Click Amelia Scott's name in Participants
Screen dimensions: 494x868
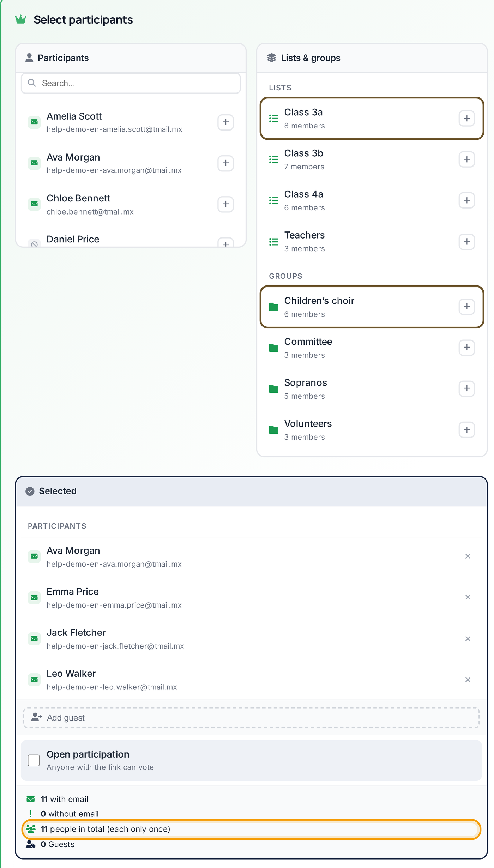(74, 116)
